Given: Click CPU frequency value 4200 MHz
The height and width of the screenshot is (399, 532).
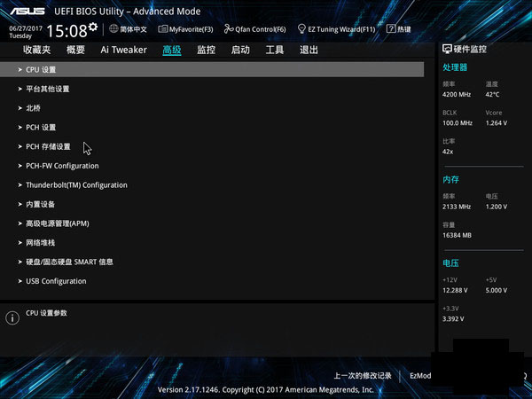Looking at the screenshot, I should pos(457,95).
